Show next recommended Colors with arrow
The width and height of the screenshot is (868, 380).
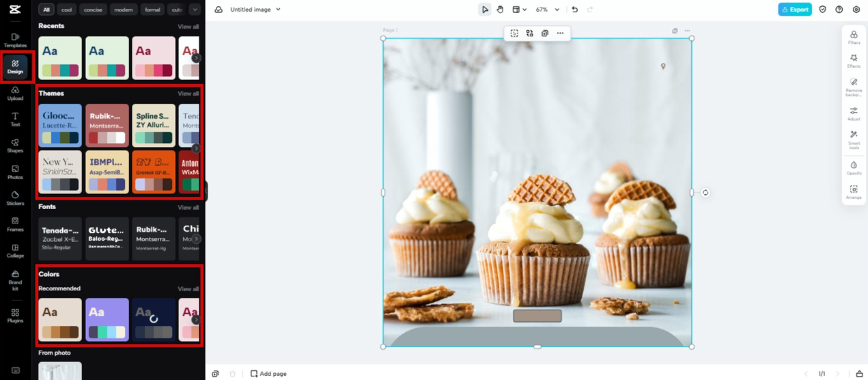point(196,320)
